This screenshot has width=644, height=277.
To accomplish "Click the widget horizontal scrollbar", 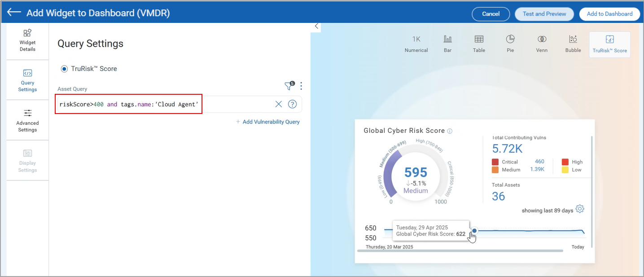I will pos(460,251).
